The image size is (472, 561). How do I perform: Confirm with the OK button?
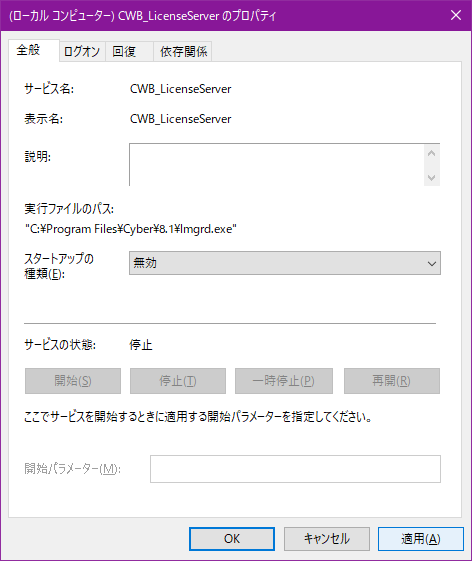[x=232, y=539]
